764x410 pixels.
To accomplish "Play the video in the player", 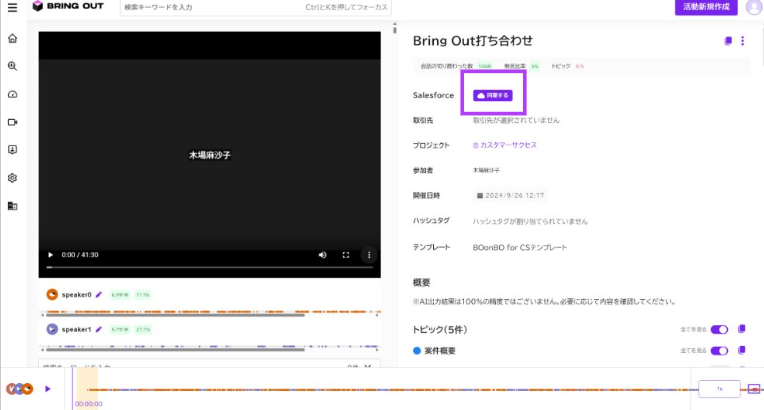I will coord(50,255).
